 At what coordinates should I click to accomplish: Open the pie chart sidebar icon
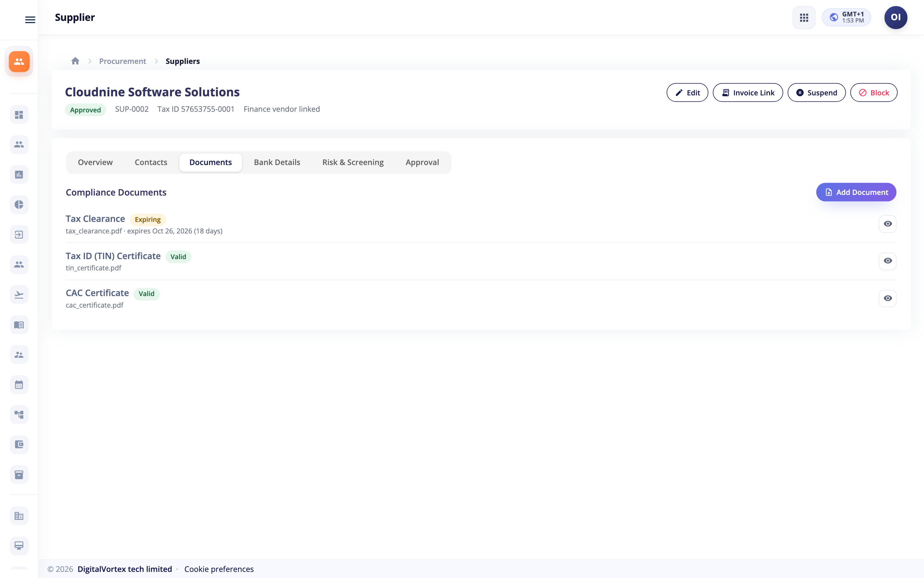19,205
